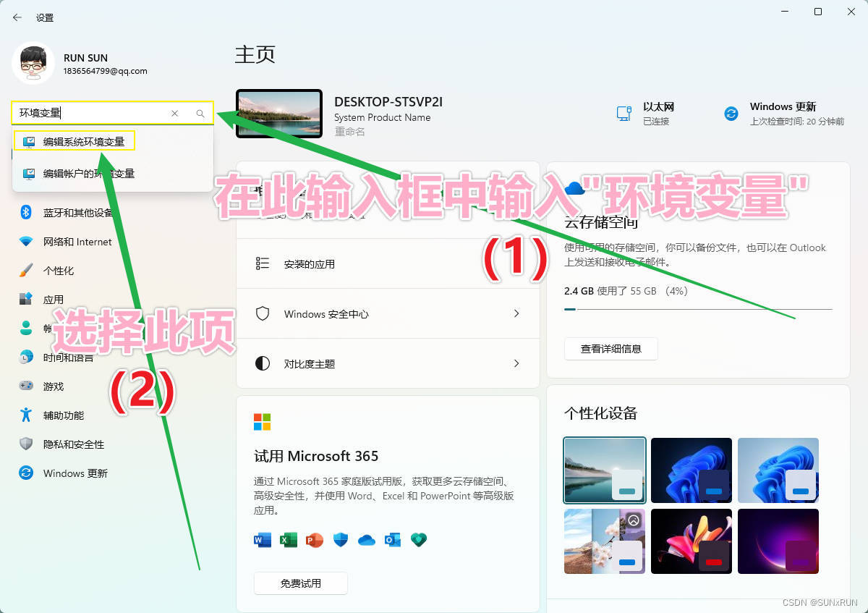Click the 查看详细信息 button
The image size is (868, 613).
coord(611,348)
